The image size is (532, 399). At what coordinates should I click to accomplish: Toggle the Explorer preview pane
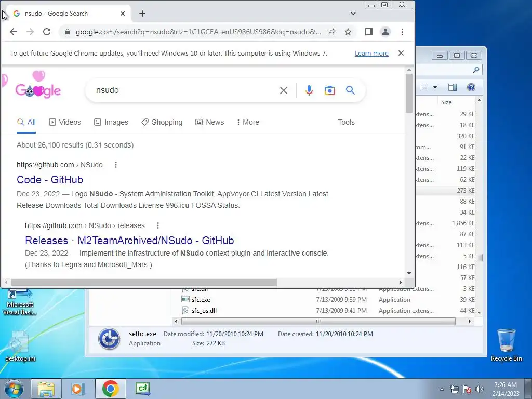(x=453, y=87)
